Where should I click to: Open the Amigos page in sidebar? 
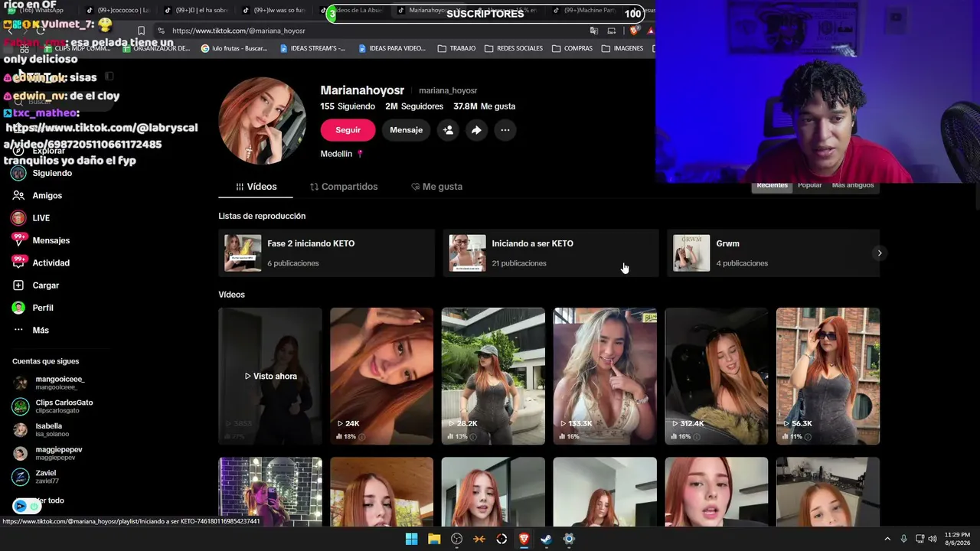(x=38, y=196)
